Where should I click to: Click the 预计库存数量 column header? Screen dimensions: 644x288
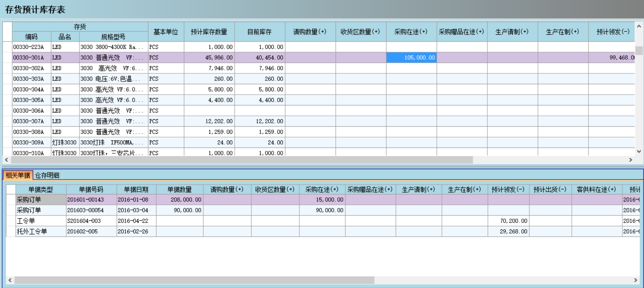pos(209,32)
